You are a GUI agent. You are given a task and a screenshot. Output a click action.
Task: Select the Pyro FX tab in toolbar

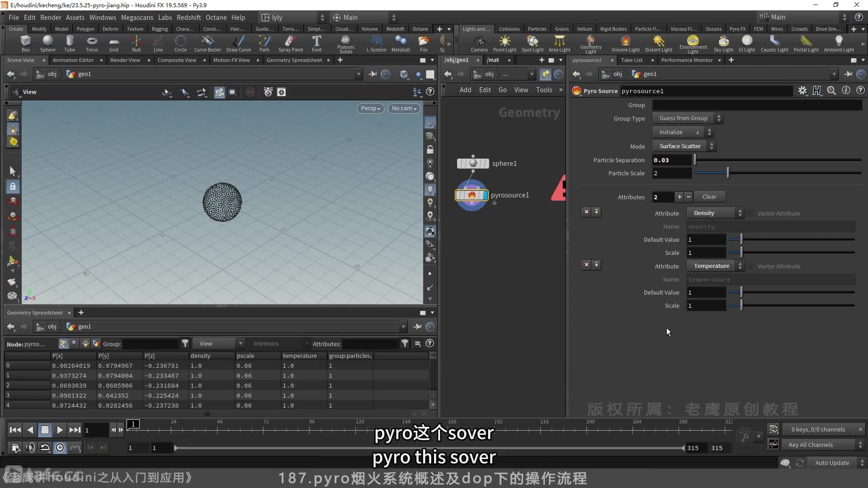pos(737,28)
